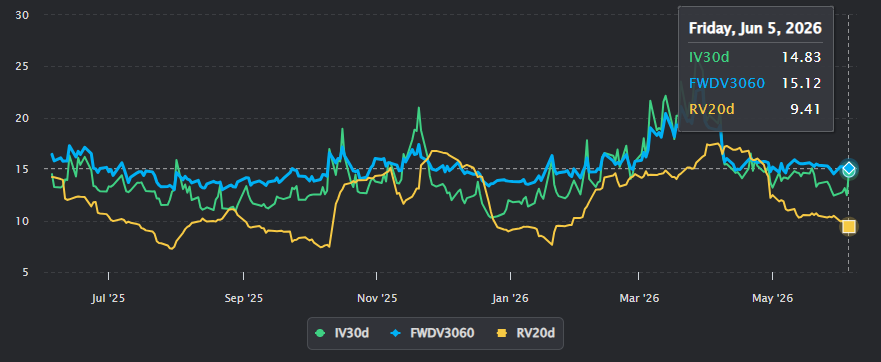Click the tooltip FWDV3060 value 15.12
Image resolution: width=881 pixels, height=362 pixels.
(802, 83)
